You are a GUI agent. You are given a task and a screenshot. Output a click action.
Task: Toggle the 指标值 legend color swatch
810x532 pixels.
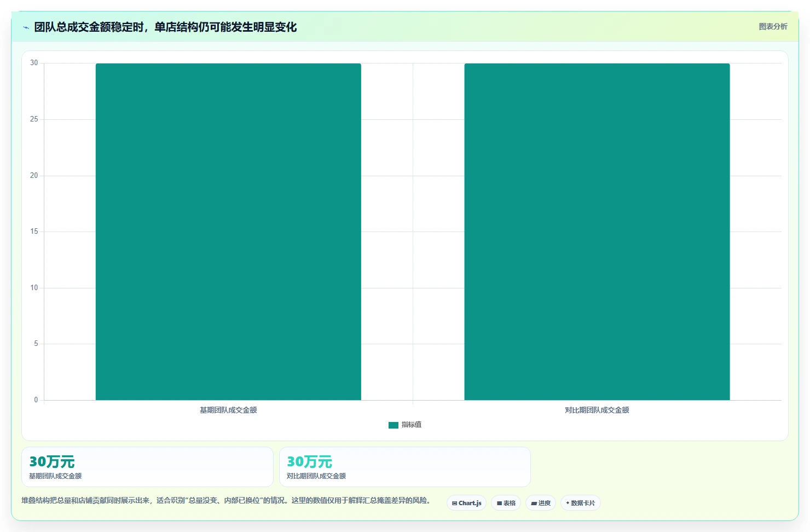394,425
